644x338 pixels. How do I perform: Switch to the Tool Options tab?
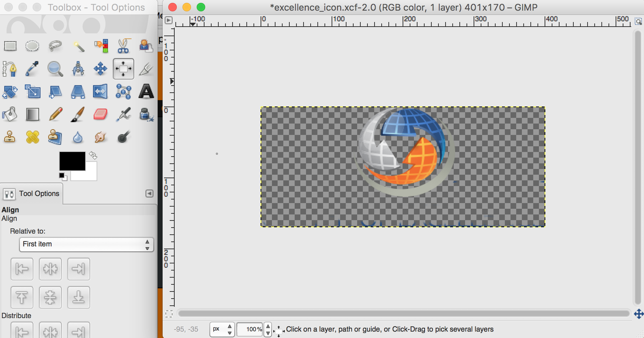32,194
